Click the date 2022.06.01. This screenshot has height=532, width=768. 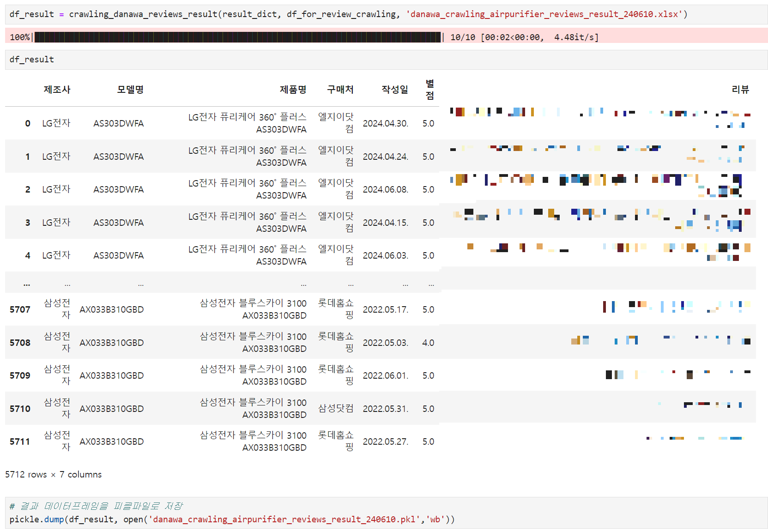coord(386,375)
